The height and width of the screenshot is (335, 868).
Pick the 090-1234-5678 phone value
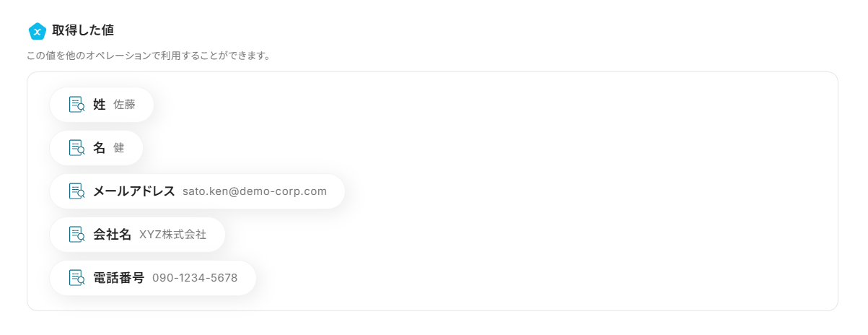(195, 278)
